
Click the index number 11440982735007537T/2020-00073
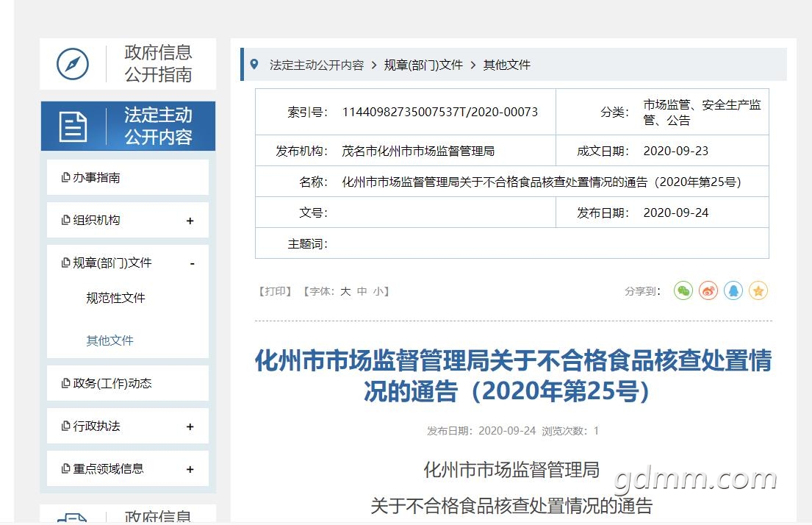440,112
